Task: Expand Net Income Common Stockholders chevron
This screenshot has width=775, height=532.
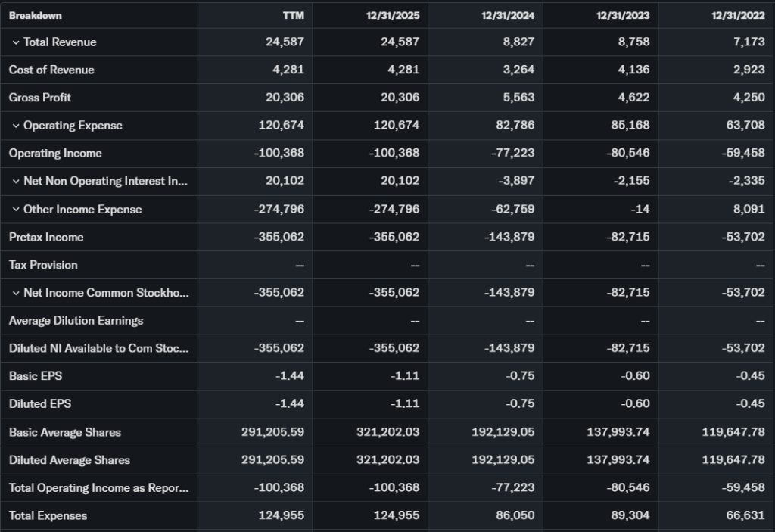Action: tap(16, 293)
